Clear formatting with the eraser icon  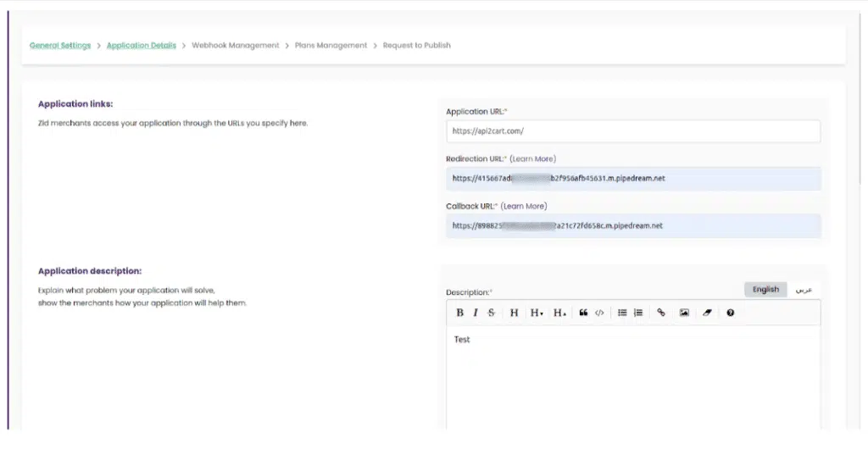point(707,313)
